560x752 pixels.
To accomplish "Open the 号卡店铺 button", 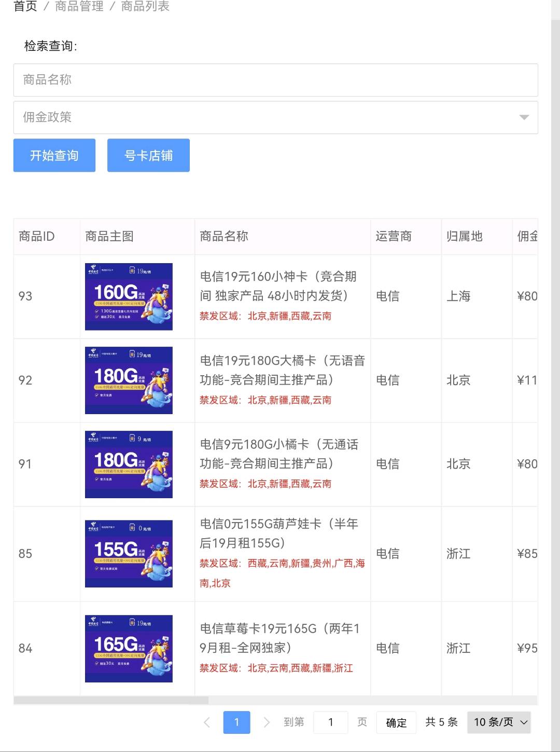I will 148,155.
